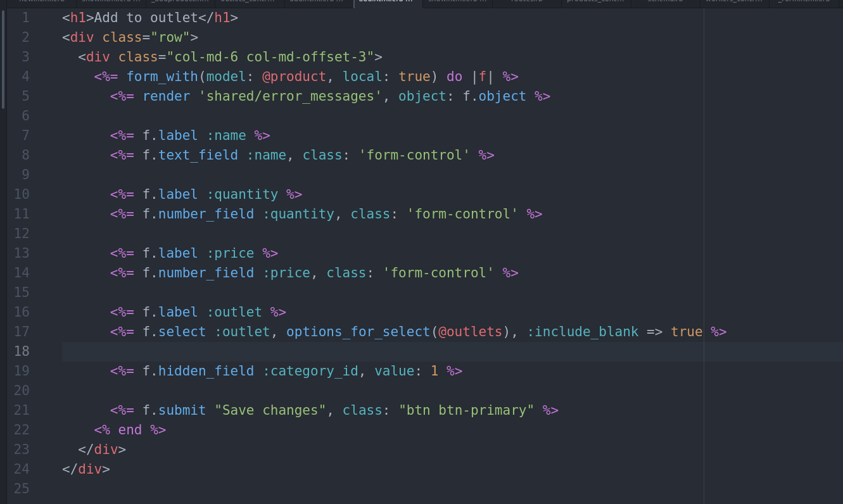Viewport: 843px width, 504px height.
Task: Switch to the products_controller tab
Action: click(x=595, y=3)
